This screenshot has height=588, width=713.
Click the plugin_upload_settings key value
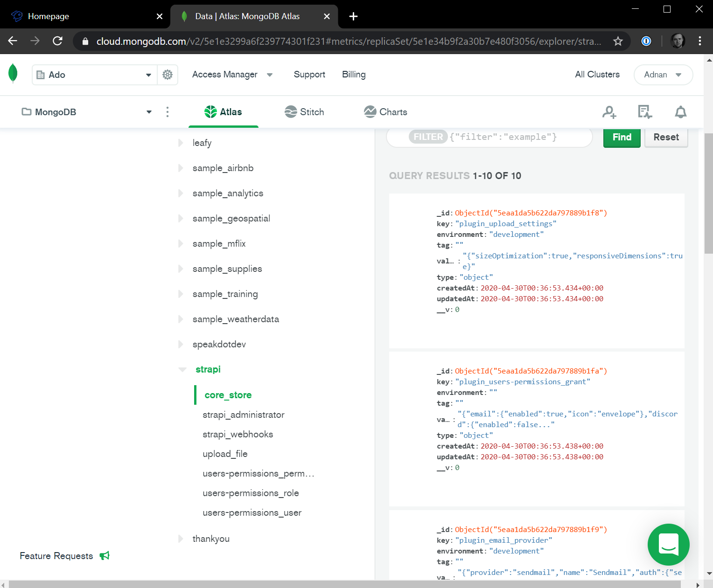[506, 224]
